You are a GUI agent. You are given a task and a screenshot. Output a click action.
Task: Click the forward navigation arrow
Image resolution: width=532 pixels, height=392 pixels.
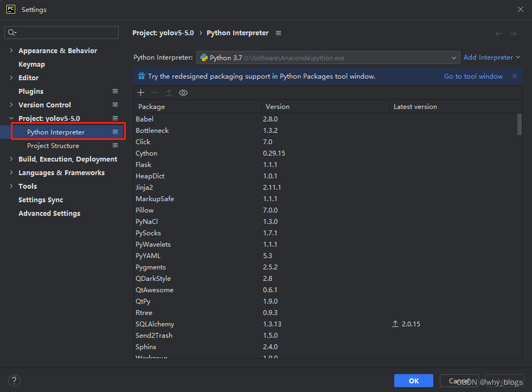click(513, 34)
